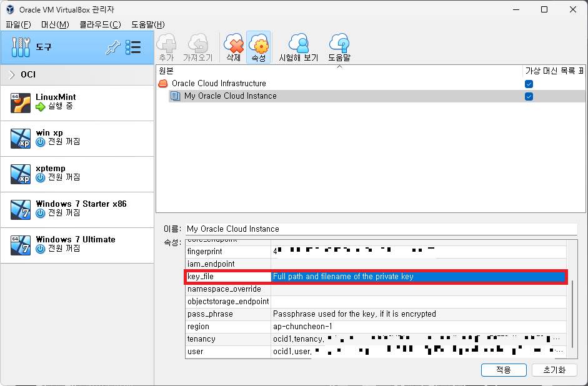This screenshot has width=588, height=386.
Task: Close the VirtualBox Manager window
Action: point(572,9)
